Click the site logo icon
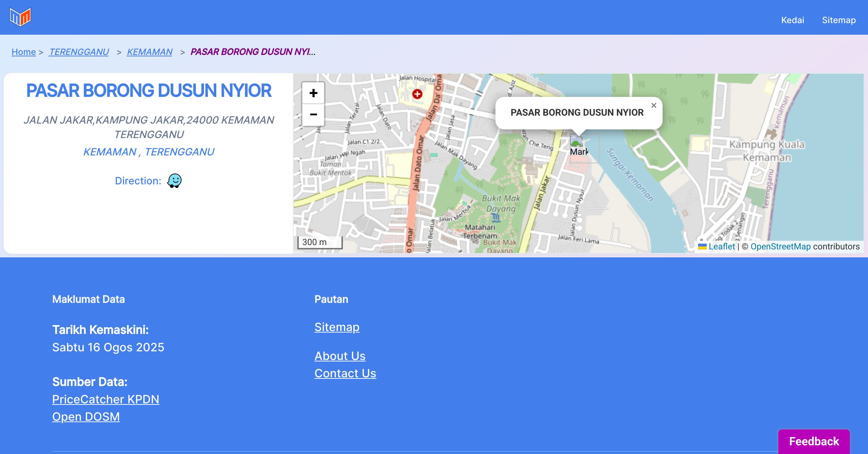 (x=20, y=17)
